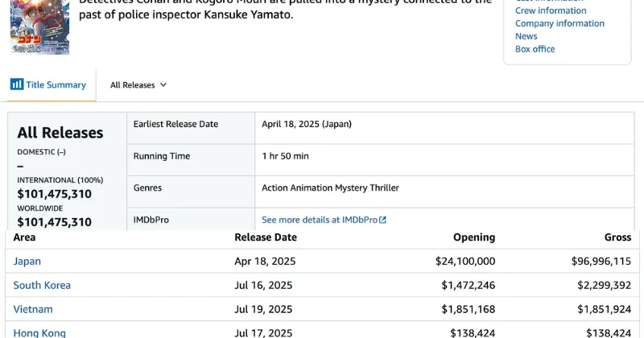Open the movie poster thumbnail

pos(39,27)
